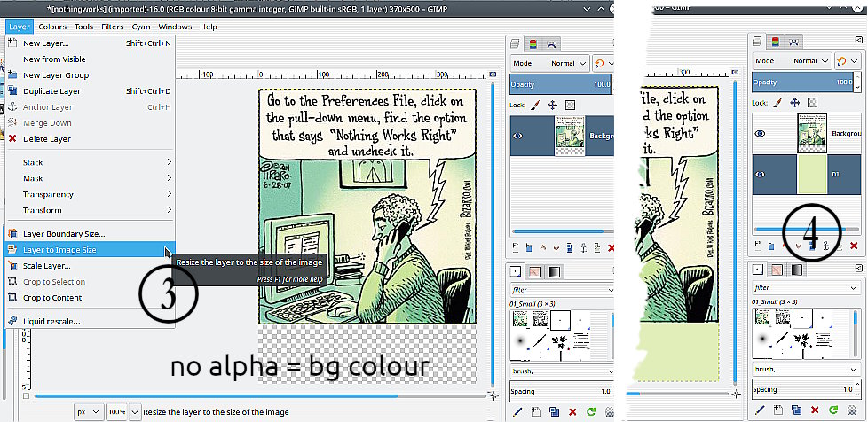
Task: Switch to Gradients tab in left Brushes dock
Action: 554,271
